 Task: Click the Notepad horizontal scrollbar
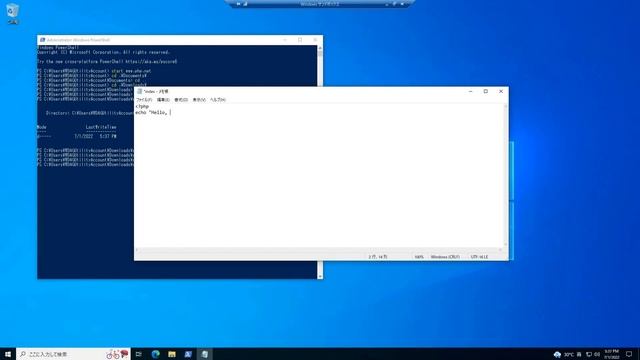click(319, 250)
